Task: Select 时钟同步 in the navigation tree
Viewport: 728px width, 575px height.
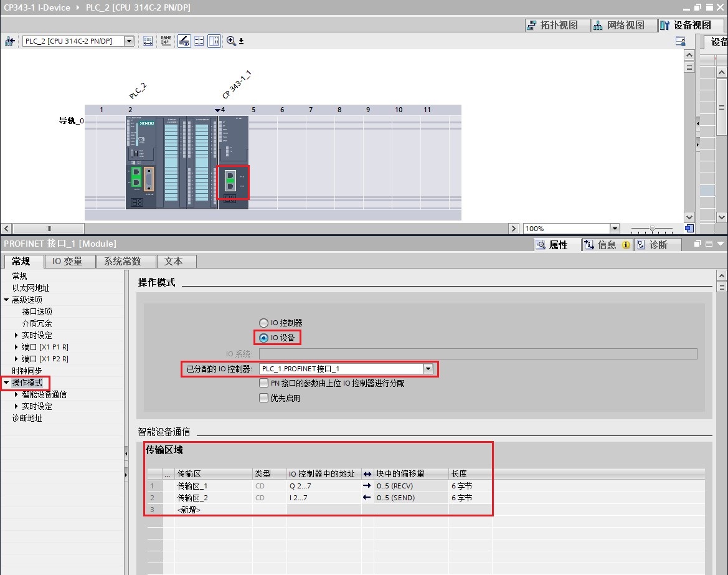Action: [27, 371]
